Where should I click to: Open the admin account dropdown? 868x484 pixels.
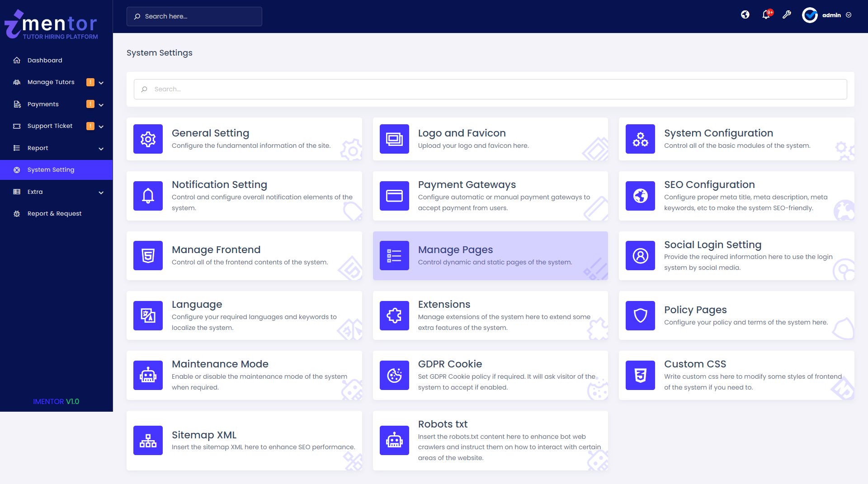tap(831, 15)
